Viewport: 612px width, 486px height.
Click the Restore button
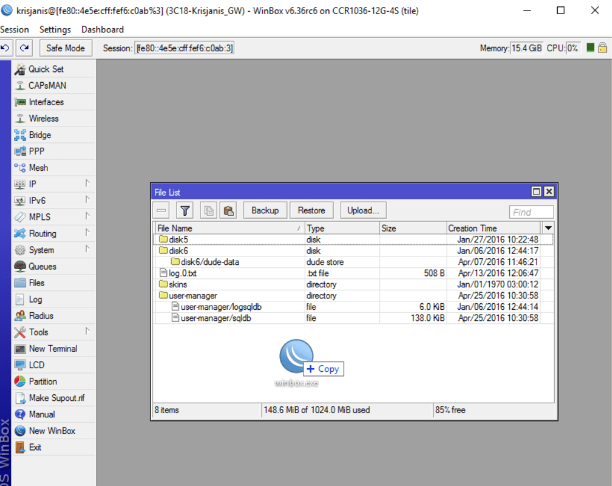click(311, 210)
